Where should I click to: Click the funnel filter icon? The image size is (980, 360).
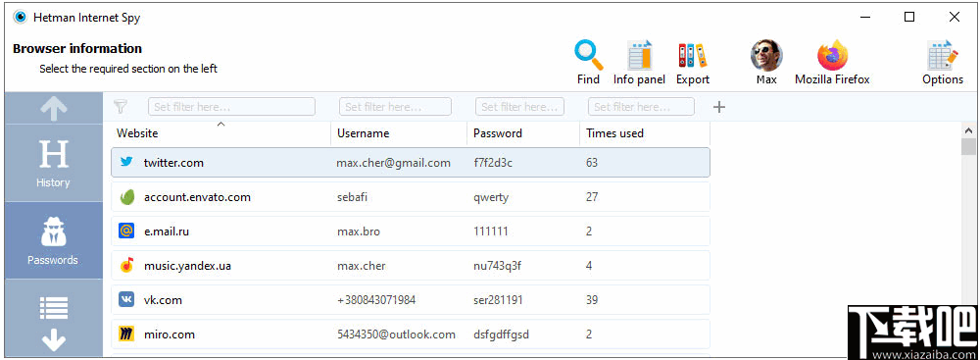point(122,107)
